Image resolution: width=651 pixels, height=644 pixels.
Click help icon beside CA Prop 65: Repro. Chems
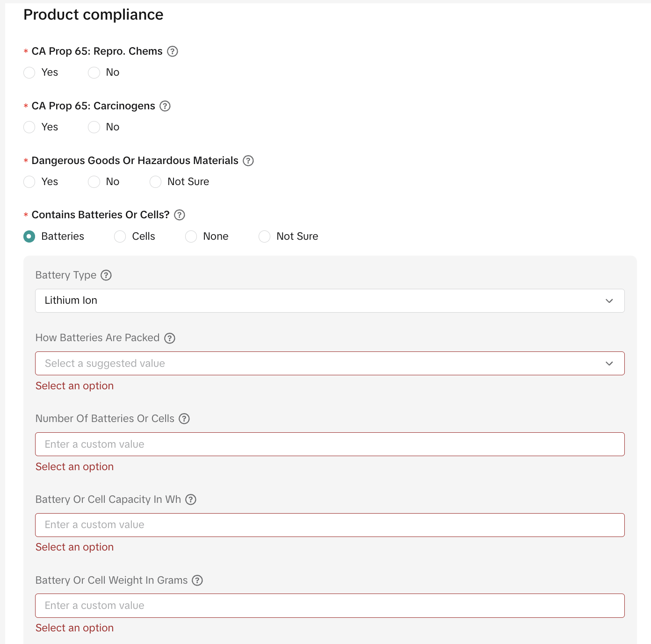[173, 51]
